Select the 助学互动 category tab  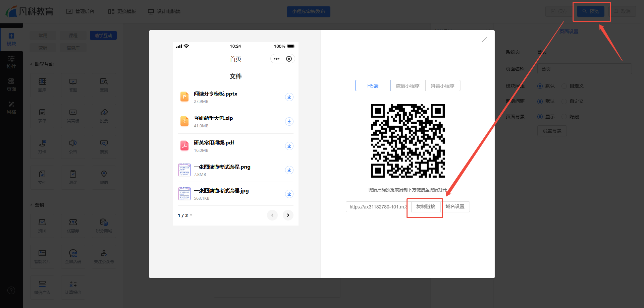103,36
